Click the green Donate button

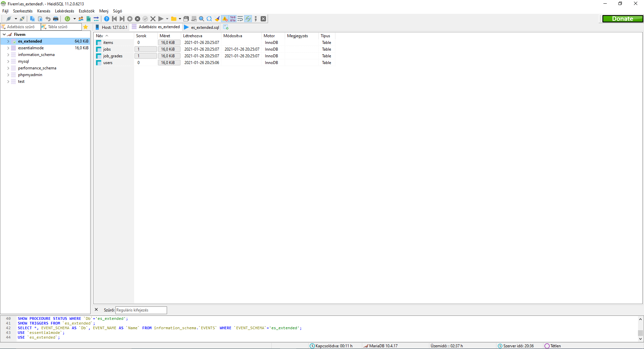(x=623, y=18)
